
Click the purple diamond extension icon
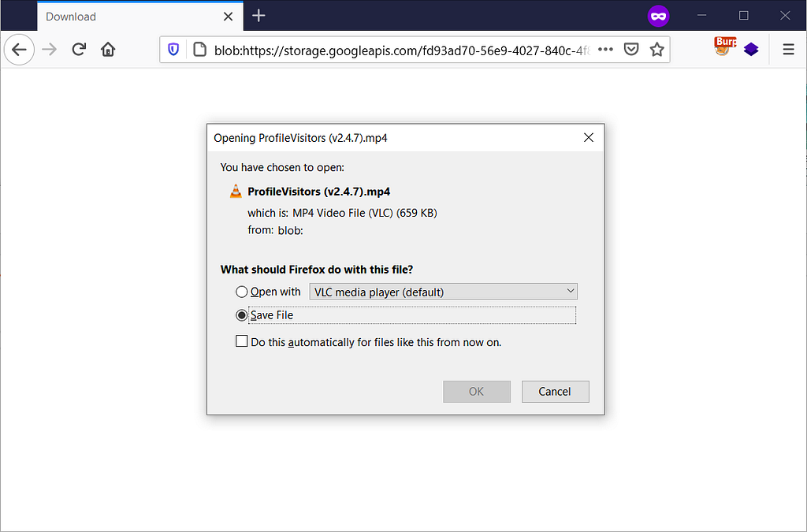click(751, 50)
